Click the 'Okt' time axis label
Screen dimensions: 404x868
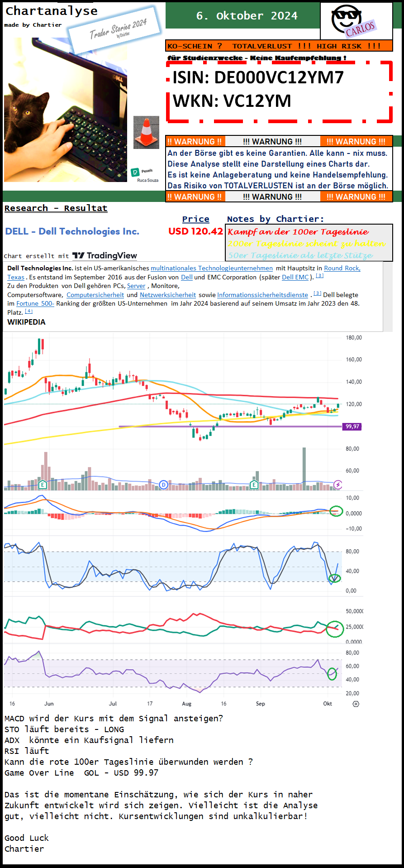[x=328, y=704]
